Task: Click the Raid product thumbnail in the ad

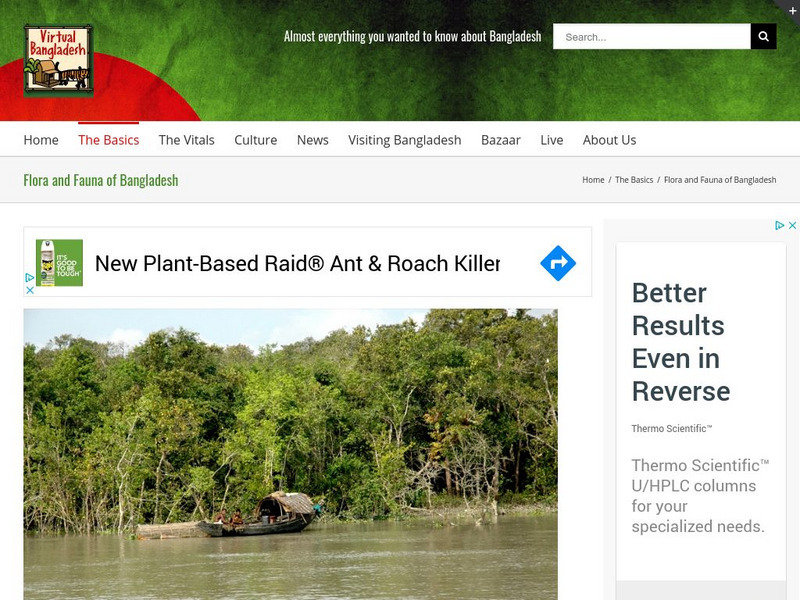Action: 59,263
